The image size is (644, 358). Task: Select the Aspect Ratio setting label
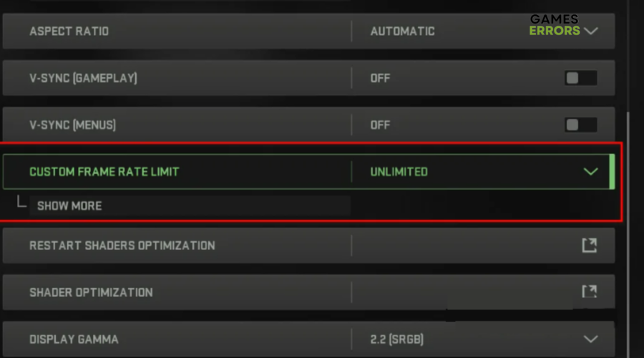pyautogui.click(x=69, y=32)
